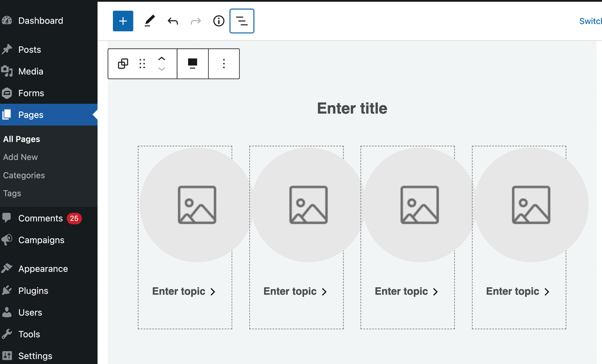This screenshot has height=364, width=602.
Task: Click the Campaigns megaphone icon
Action: pyautogui.click(x=6, y=240)
